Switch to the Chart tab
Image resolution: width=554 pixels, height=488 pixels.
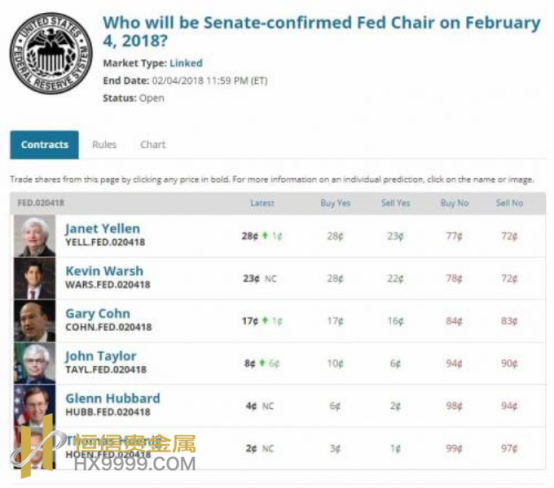[153, 145]
